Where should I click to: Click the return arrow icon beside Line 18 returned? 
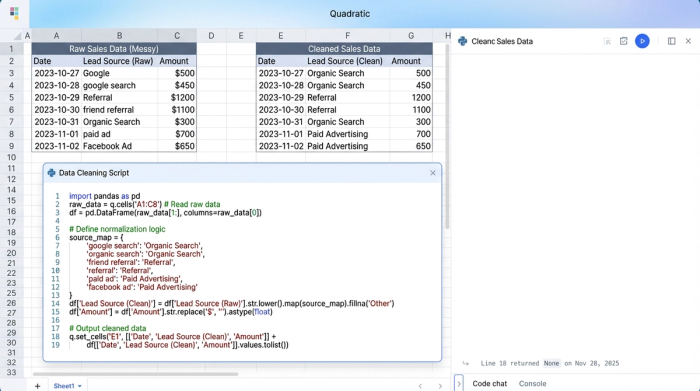[x=466, y=363]
